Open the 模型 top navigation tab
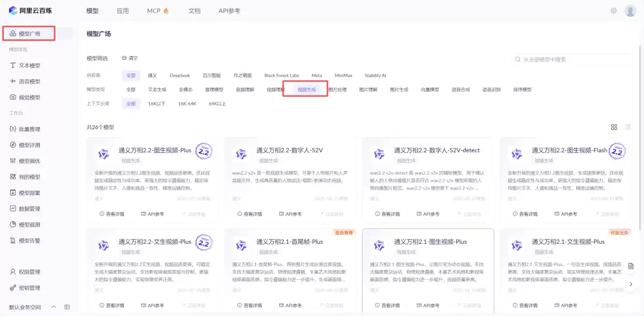The image size is (644, 316). [92, 11]
